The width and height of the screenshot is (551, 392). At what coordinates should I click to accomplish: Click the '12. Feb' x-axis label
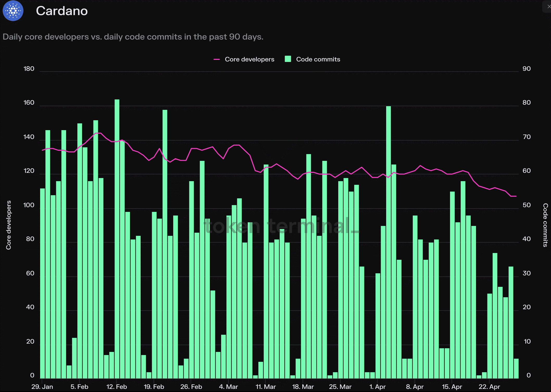(x=117, y=387)
